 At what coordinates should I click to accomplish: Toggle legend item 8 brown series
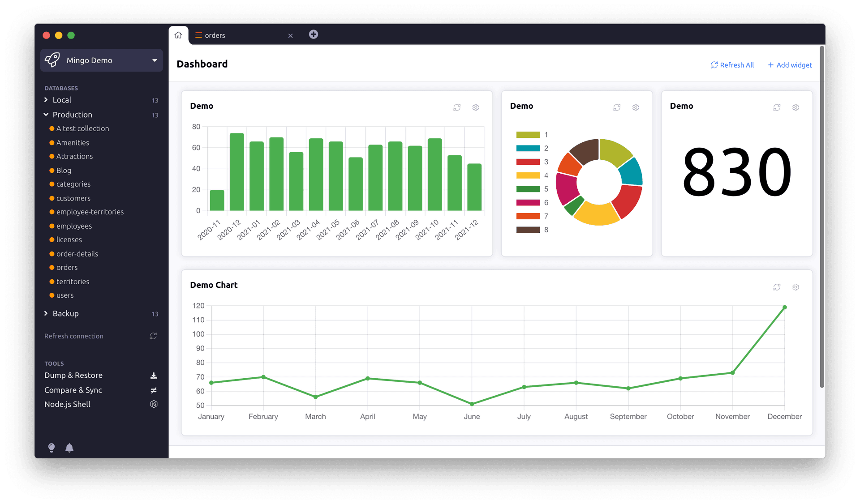coord(529,230)
